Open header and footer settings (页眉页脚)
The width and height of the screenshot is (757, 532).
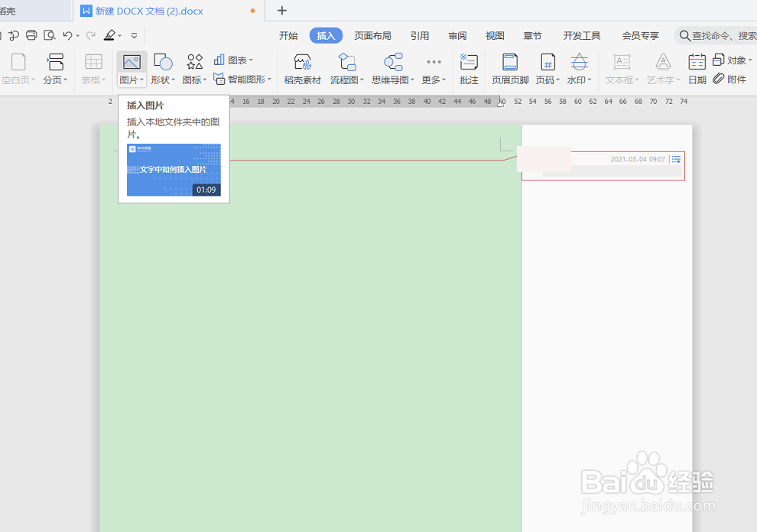click(x=508, y=69)
